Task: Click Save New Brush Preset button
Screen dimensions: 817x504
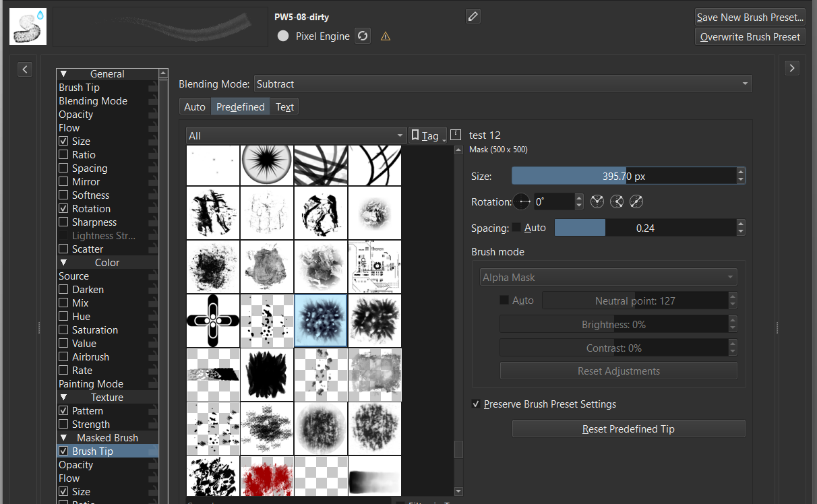Action: [x=750, y=18]
